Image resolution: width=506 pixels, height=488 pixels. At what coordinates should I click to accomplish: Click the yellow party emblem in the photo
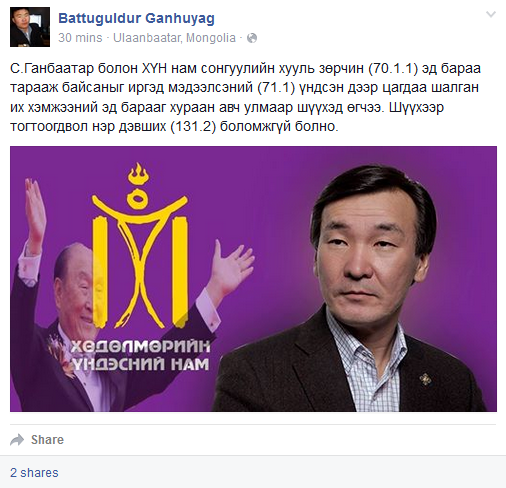pyautogui.click(x=140, y=245)
